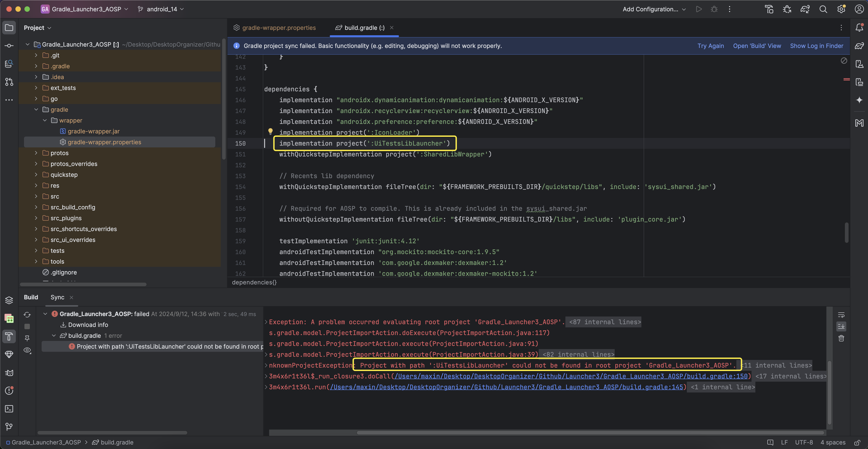
Task: Open the Logcat tool window icon
Action: click(x=9, y=373)
